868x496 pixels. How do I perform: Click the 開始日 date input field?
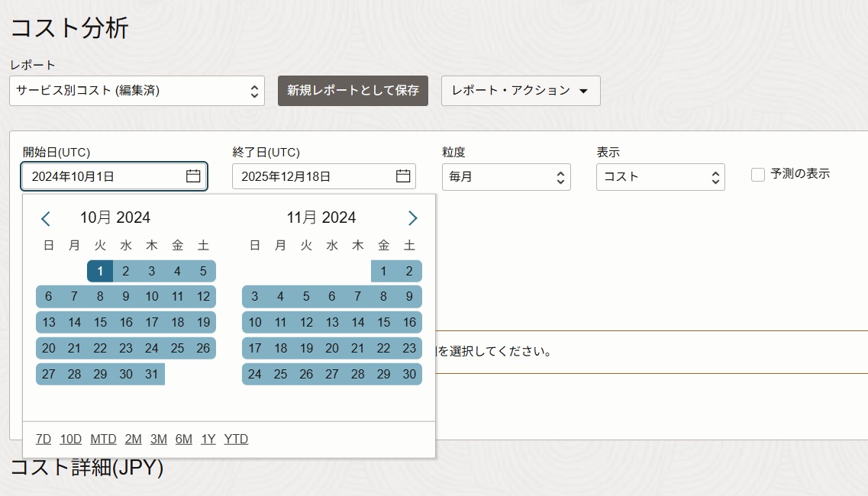coord(103,176)
